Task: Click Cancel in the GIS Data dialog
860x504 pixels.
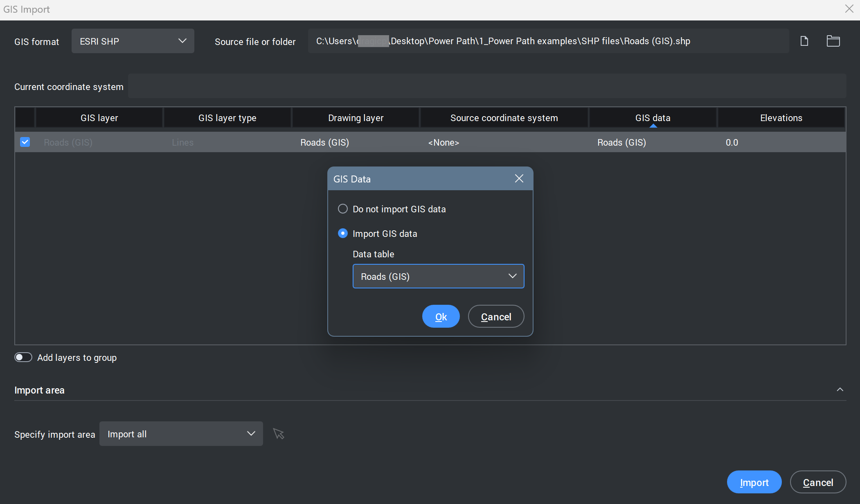Action: tap(496, 316)
